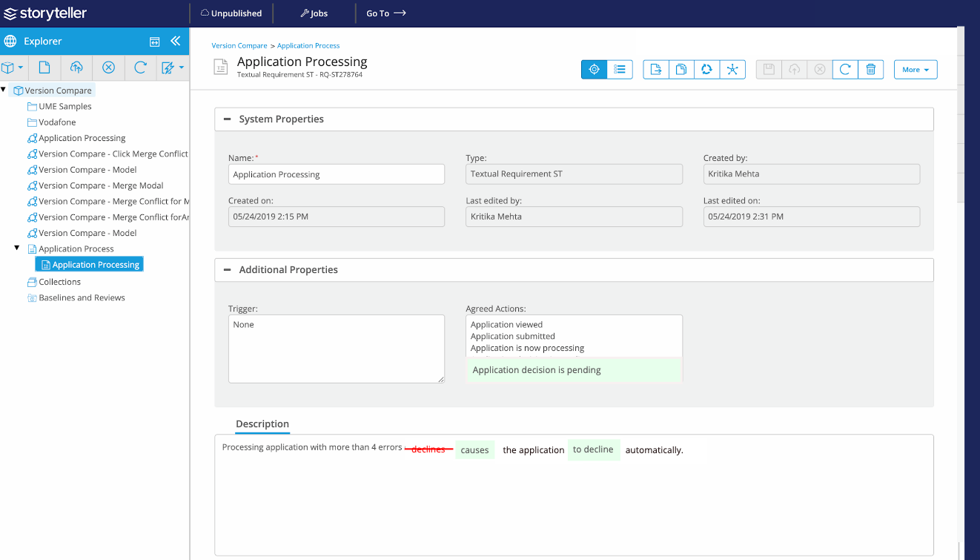Click the Last edited by field
This screenshot has height=560, width=980.
[x=574, y=217]
